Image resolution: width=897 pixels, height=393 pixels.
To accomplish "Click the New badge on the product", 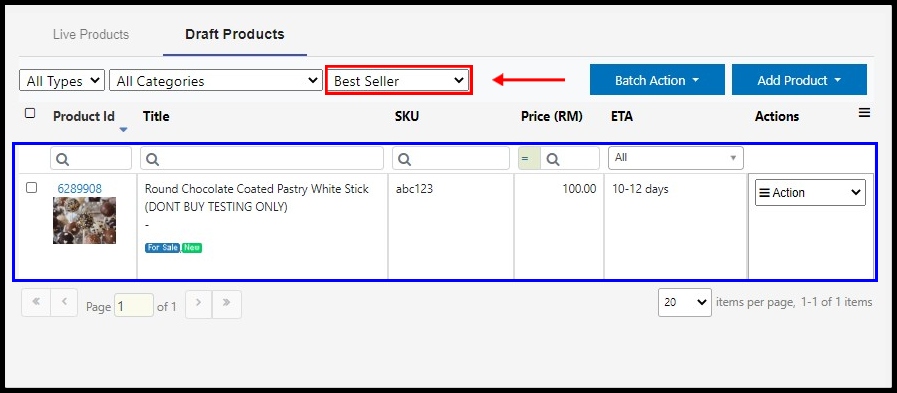I will click(x=192, y=248).
